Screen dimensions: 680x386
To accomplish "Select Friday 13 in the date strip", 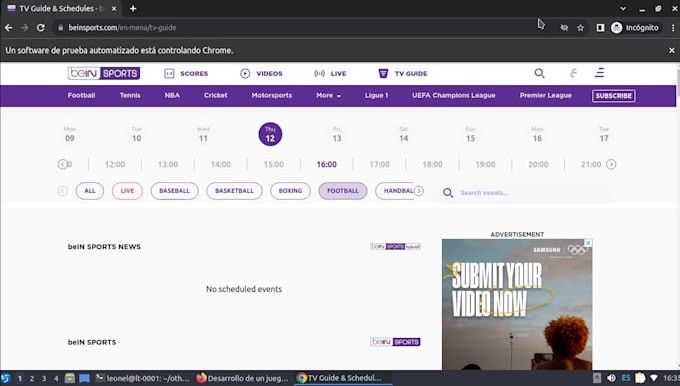I will 337,134.
